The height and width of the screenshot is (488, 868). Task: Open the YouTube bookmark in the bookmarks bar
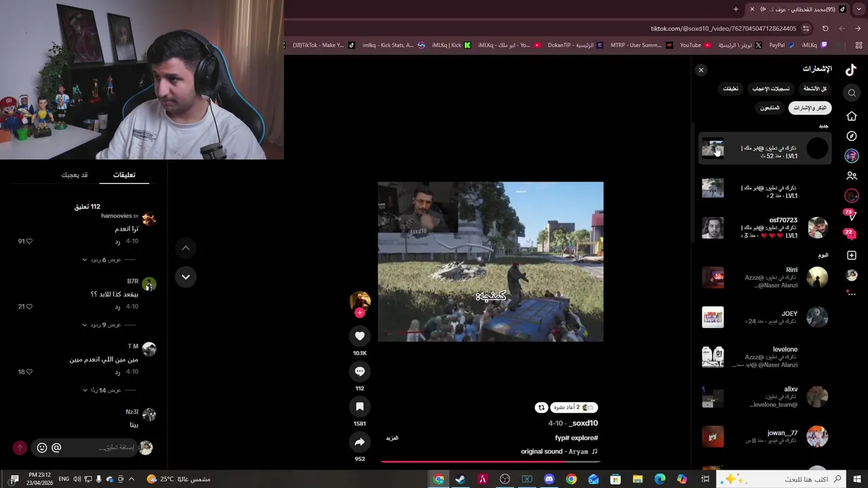click(x=694, y=45)
